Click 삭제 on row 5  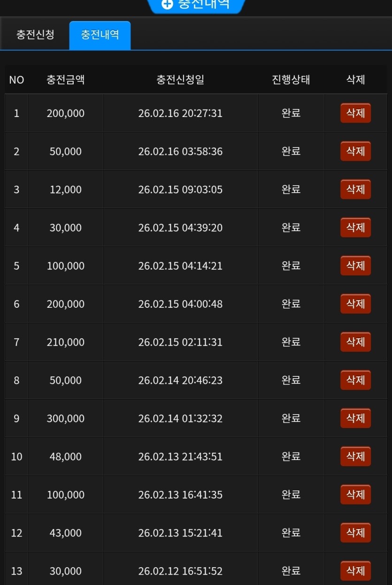point(355,265)
